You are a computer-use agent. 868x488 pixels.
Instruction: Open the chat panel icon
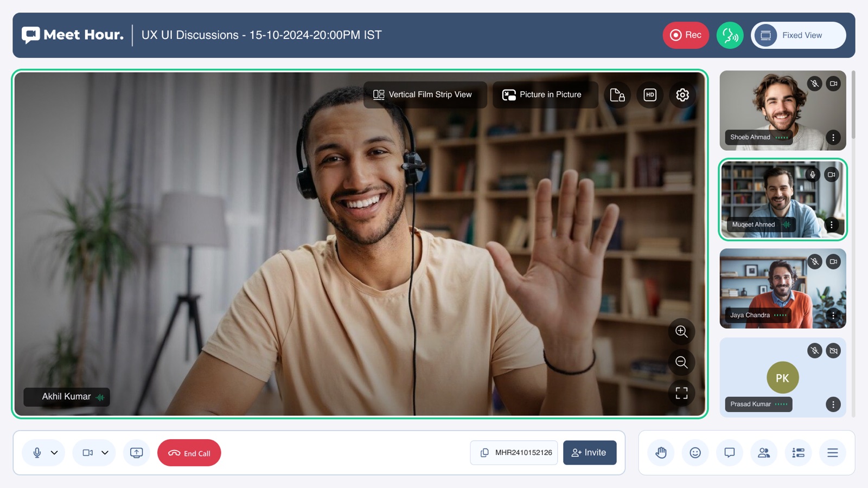[x=730, y=453]
